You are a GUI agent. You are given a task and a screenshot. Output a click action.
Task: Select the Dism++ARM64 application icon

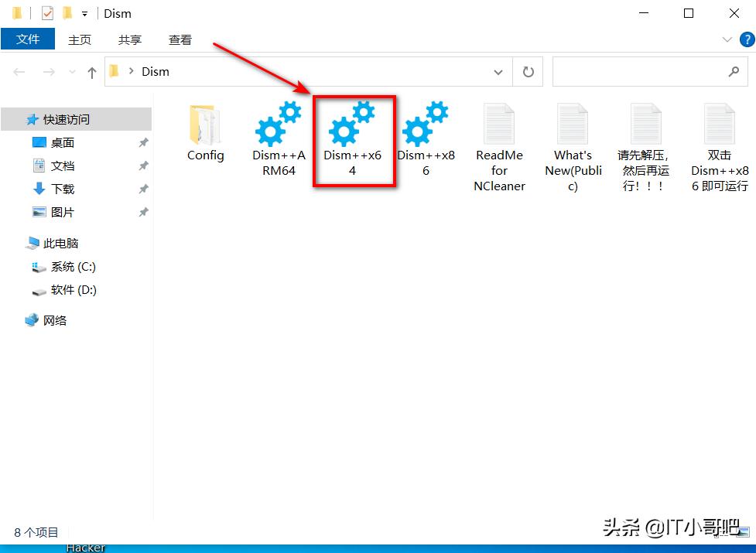pos(279,125)
